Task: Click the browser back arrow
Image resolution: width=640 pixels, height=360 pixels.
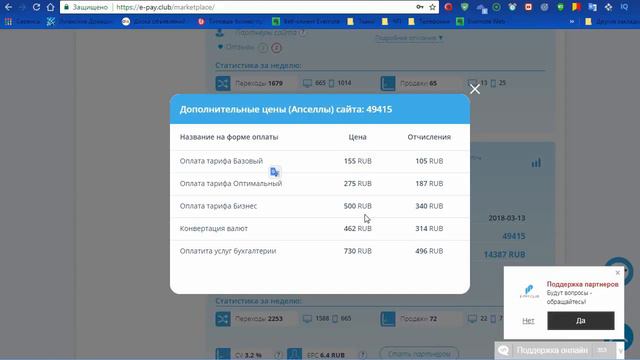Action: [8, 7]
